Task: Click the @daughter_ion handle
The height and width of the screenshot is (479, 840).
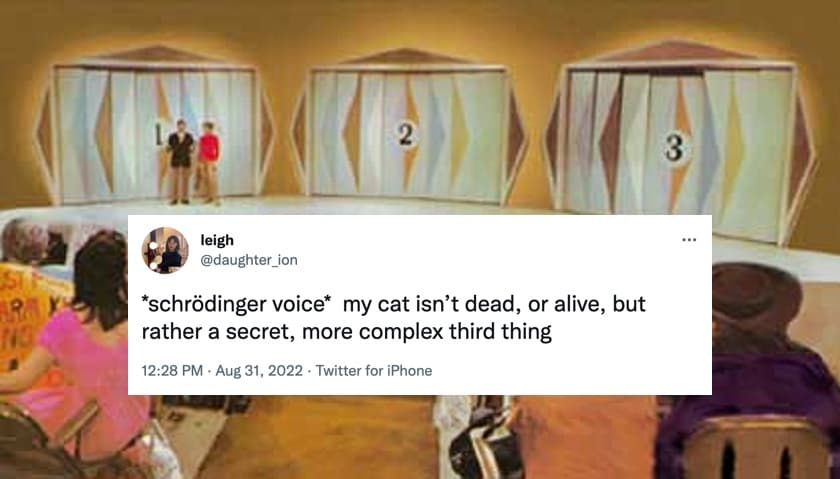Action: point(249,260)
